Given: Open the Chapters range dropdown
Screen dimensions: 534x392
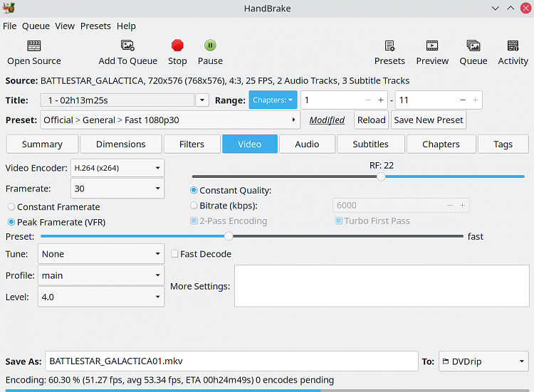Looking at the screenshot, I should coord(273,100).
